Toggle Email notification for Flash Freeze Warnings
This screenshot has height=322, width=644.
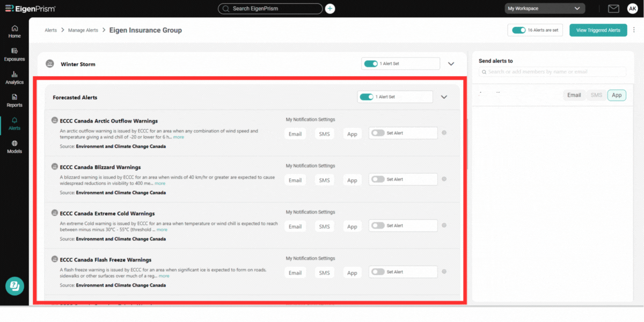click(295, 272)
